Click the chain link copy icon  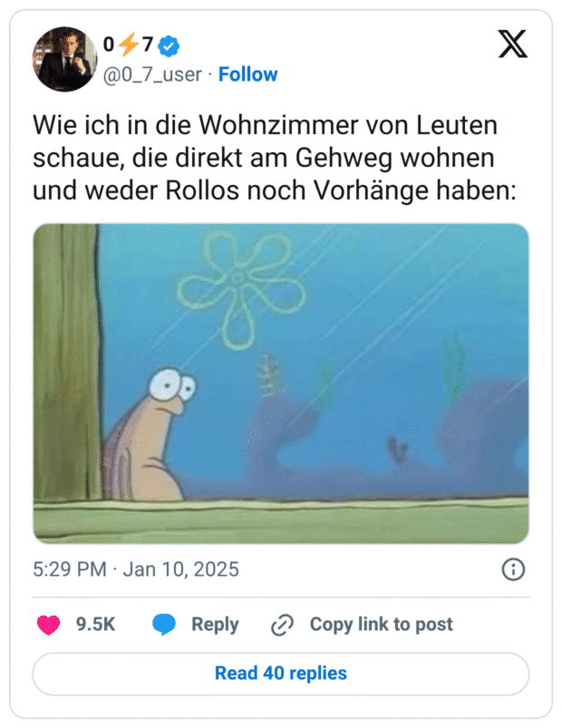[282, 625]
